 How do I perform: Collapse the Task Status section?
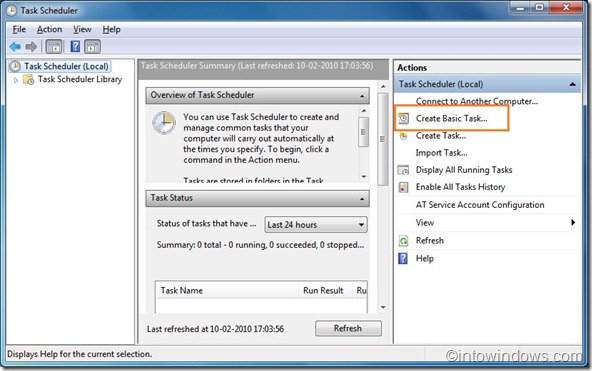[362, 199]
